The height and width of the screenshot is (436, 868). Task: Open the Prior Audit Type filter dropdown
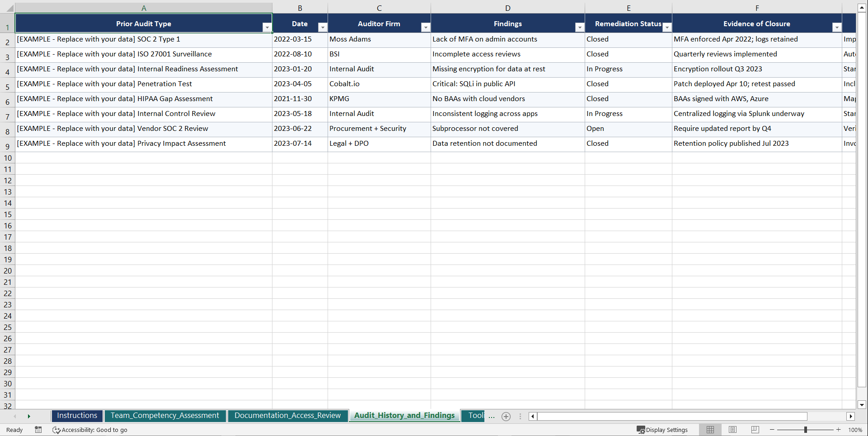pyautogui.click(x=267, y=28)
